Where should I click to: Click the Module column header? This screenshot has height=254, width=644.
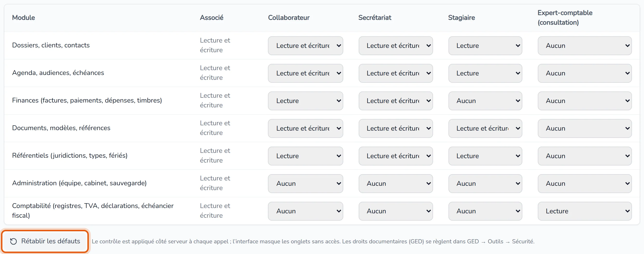point(23,17)
